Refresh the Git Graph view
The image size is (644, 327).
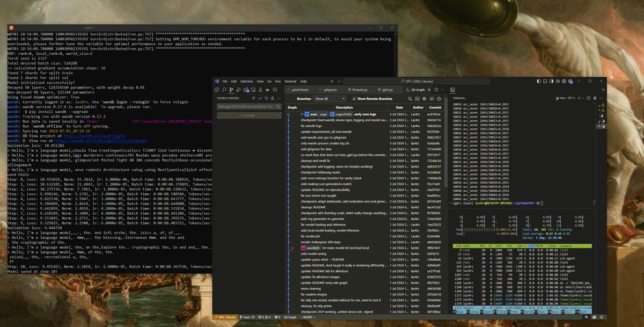click(x=439, y=99)
